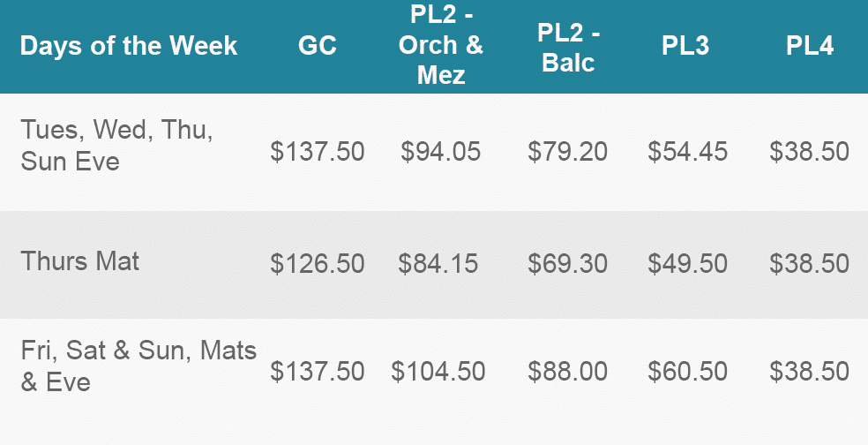The height and width of the screenshot is (445, 868).
Task: Select the Thurs Mat PL4 $38.50 price
Action: click(809, 263)
